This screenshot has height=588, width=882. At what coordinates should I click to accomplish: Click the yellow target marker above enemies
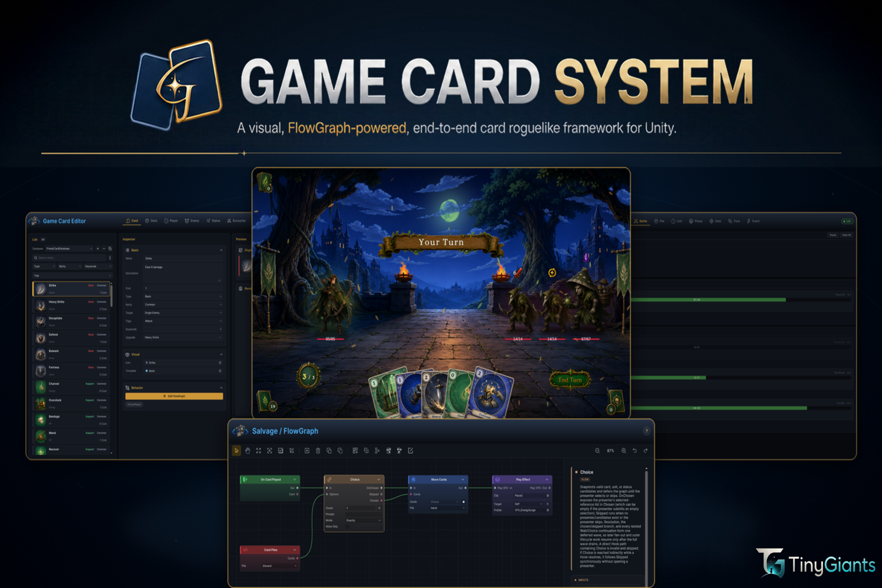click(x=552, y=273)
